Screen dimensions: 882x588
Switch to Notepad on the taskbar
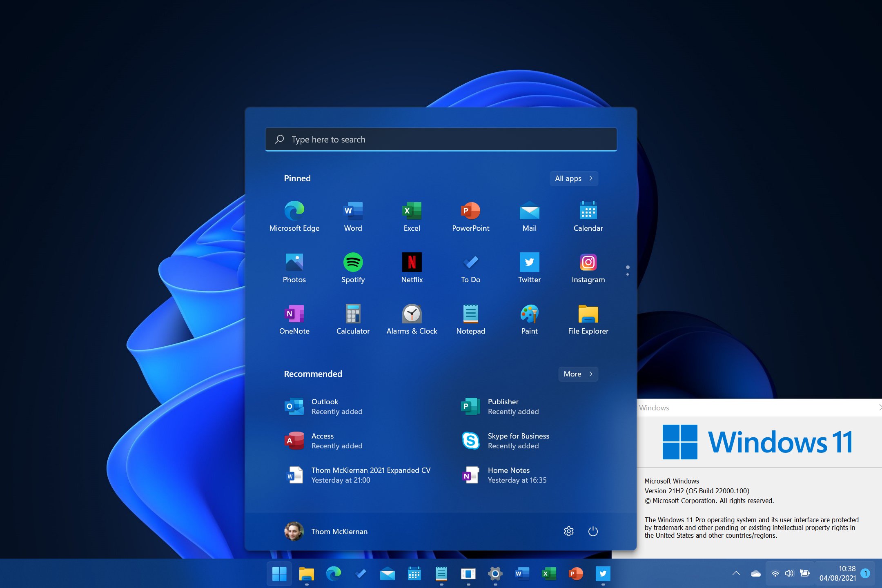tap(441, 574)
